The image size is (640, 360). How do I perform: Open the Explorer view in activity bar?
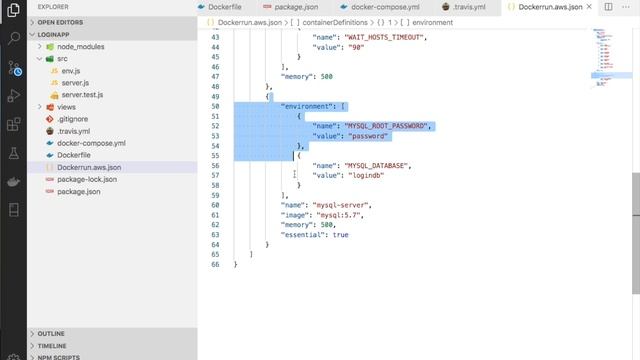point(13,10)
